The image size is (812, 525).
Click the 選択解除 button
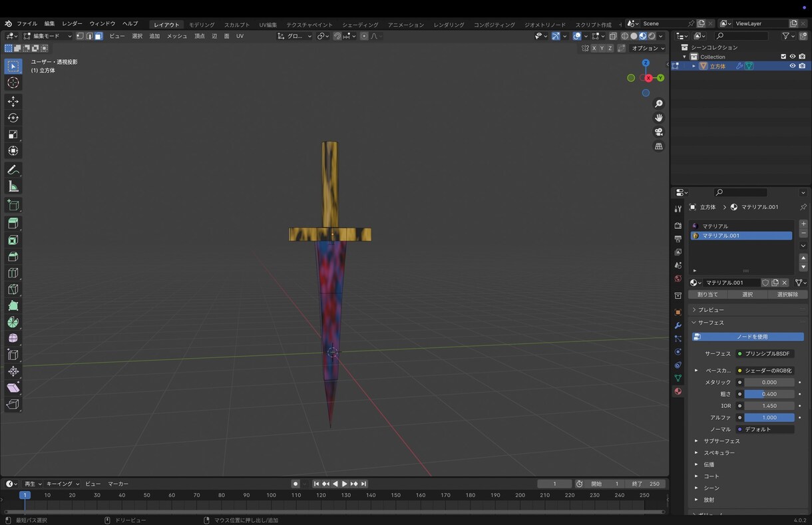pos(787,294)
